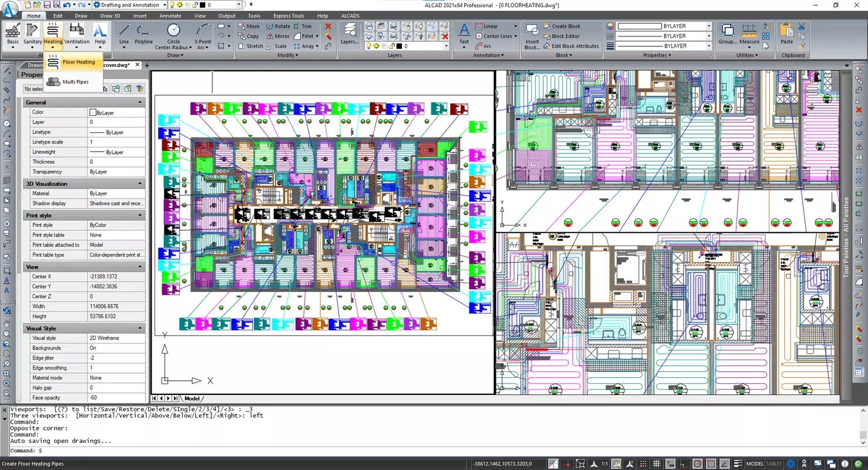Switch to the Draw 3D ribbon tab
This screenshot has height=470, width=868.
(110, 16)
